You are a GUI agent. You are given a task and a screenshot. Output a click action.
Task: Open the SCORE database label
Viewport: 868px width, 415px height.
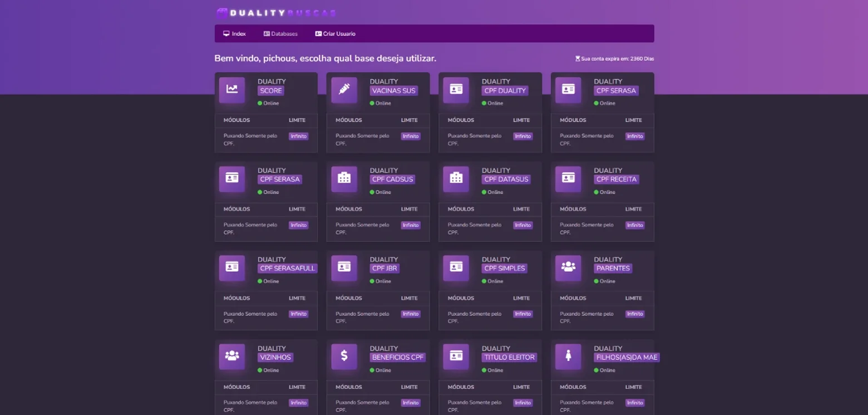tap(271, 91)
